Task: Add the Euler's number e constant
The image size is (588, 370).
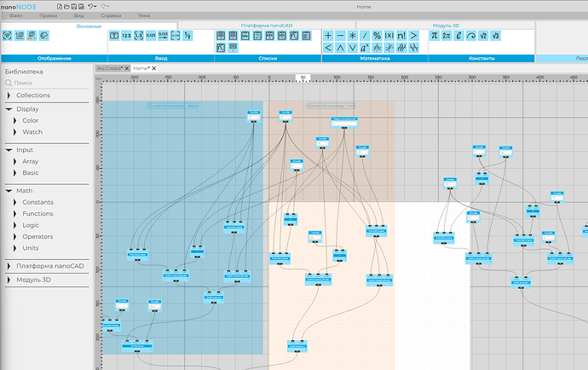Action: pos(458,36)
